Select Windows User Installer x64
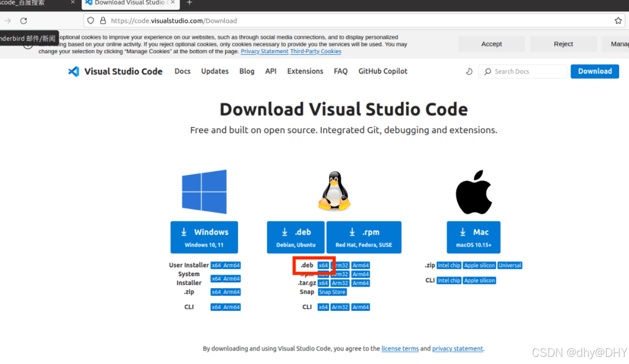The width and height of the screenshot is (629, 364). 216,265
